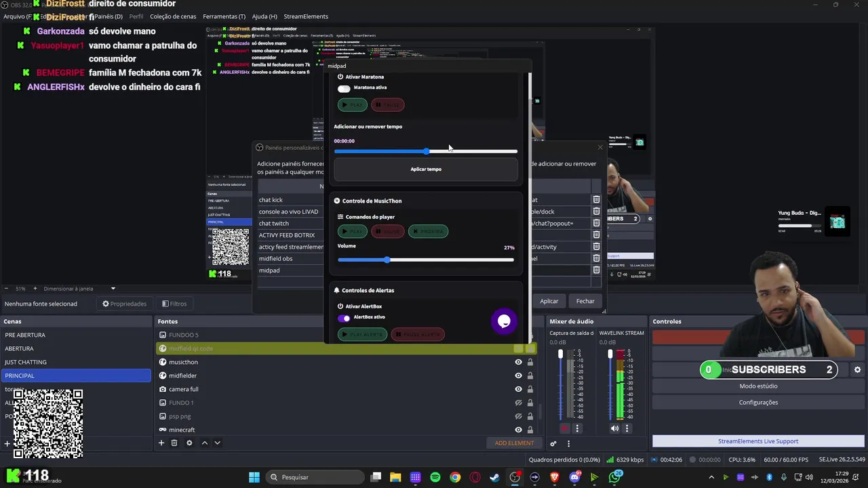Delete the acticy feed streamelements panel
The image size is (868, 488).
(596, 247)
